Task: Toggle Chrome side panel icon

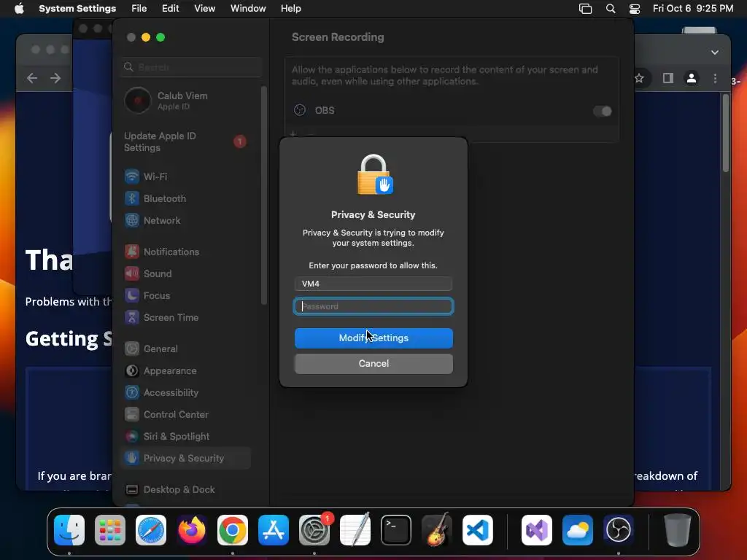Action: pos(668,78)
